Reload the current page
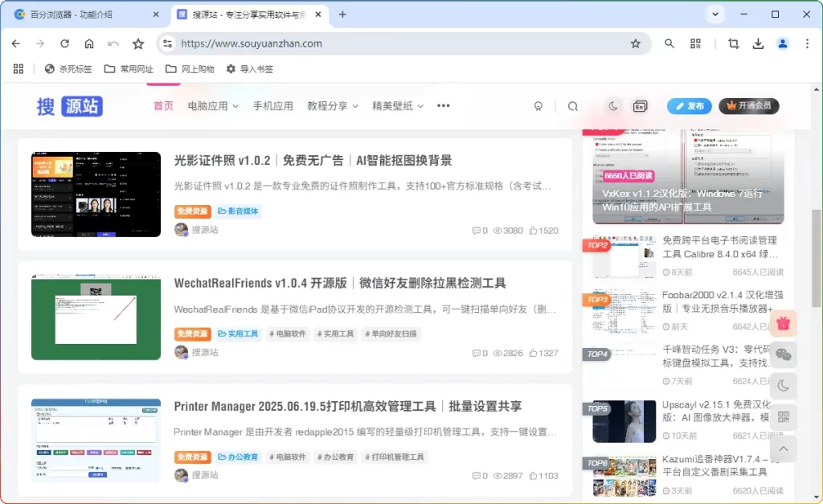 pos(64,43)
